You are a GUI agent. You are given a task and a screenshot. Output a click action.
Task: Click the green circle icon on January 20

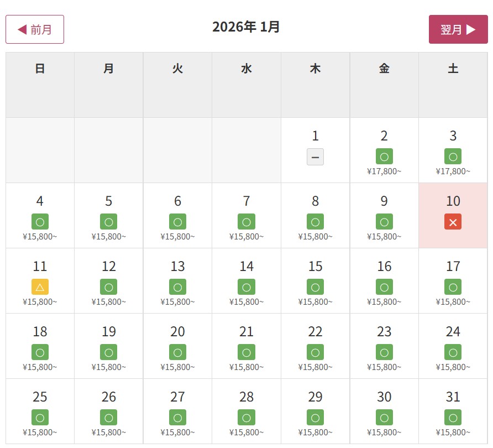[x=177, y=352]
